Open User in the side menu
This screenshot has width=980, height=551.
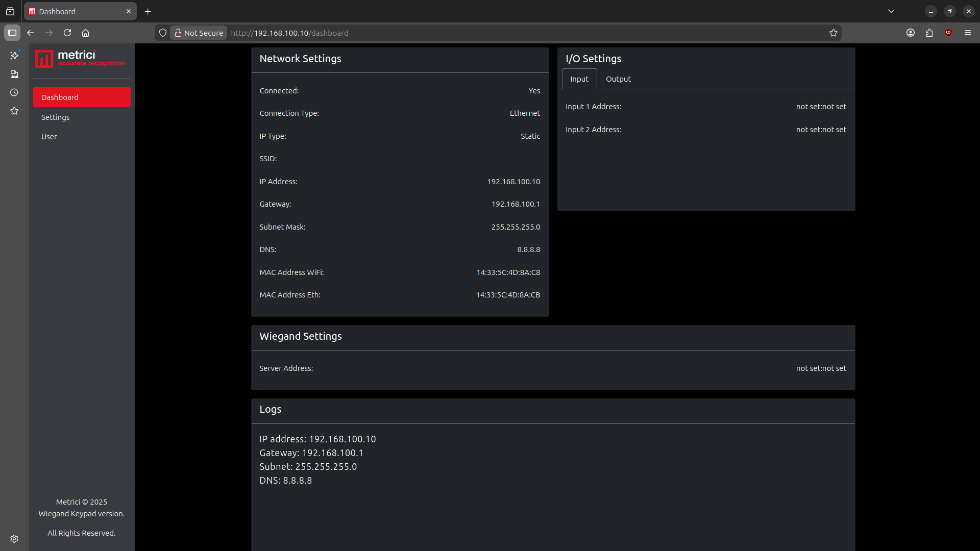pyautogui.click(x=82, y=137)
